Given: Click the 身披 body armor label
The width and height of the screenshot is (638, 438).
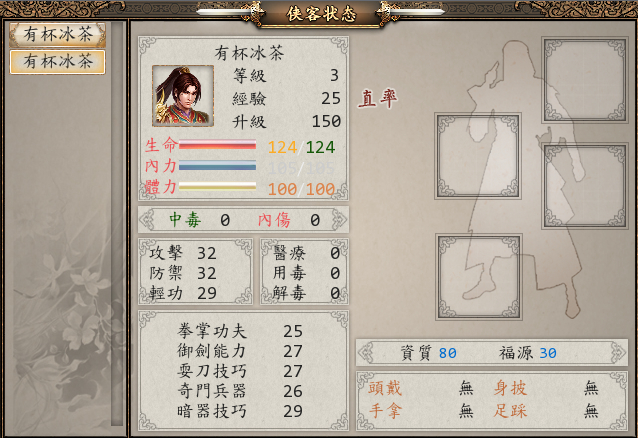Looking at the screenshot, I should click(510, 388).
